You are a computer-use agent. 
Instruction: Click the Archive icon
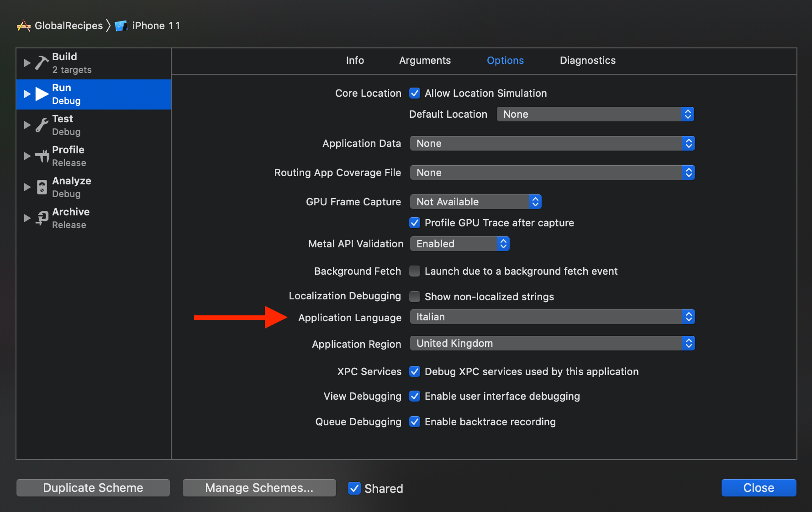click(x=42, y=218)
